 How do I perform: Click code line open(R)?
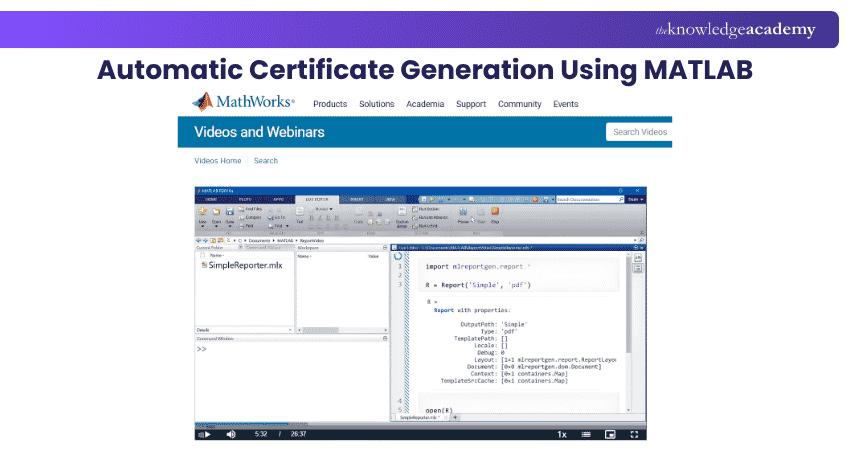(x=439, y=410)
